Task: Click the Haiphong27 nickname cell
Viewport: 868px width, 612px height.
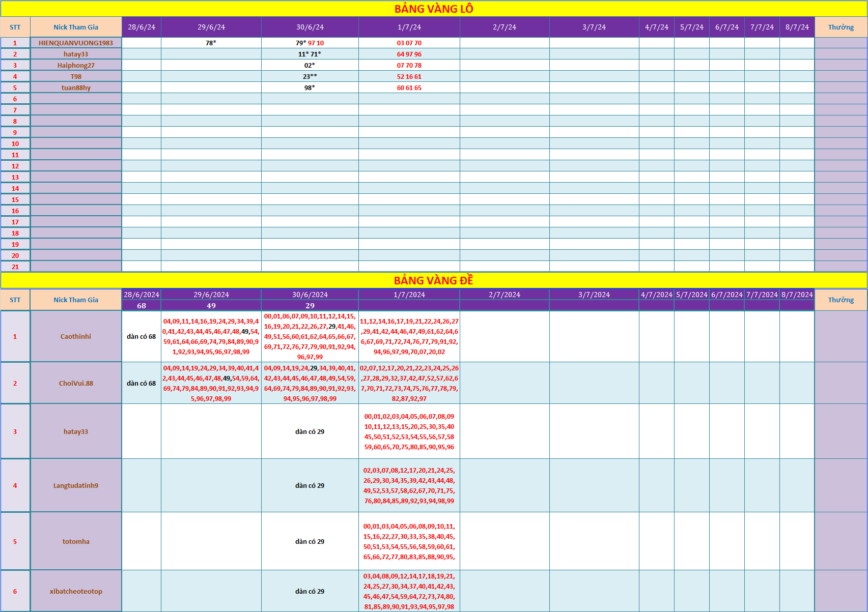Action: coord(76,65)
